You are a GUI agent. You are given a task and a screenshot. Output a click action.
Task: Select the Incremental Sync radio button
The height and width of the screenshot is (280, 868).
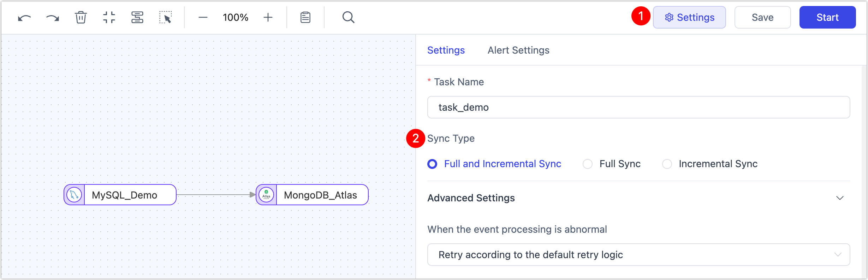pyautogui.click(x=667, y=164)
